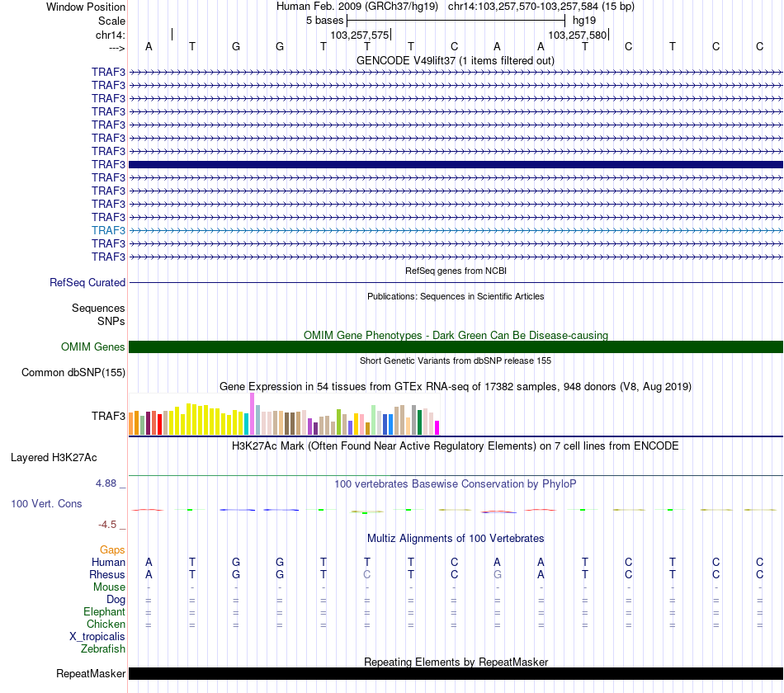This screenshot has height=693, width=784.
Task: Open the OMIM Gene Phenotypes track title
Action: point(456,335)
